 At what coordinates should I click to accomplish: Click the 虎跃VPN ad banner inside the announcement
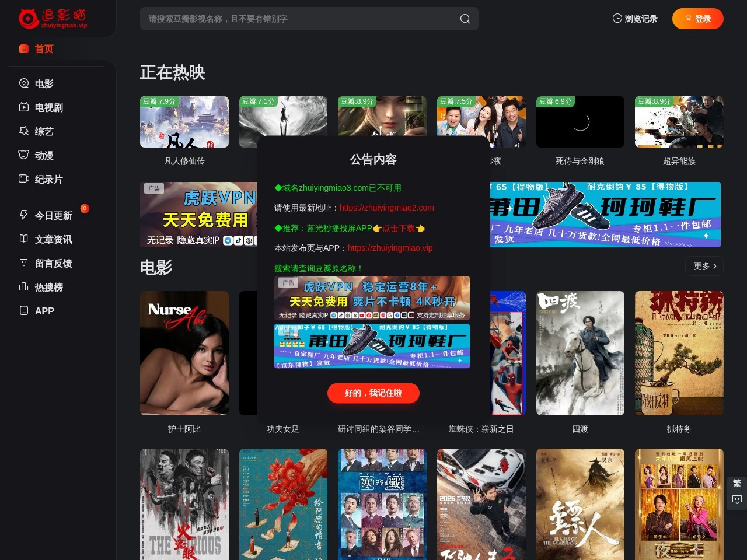pos(372,298)
